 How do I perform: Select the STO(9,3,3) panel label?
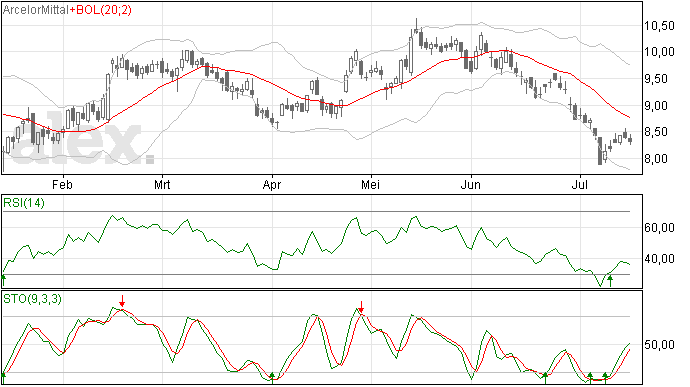(x=32, y=299)
